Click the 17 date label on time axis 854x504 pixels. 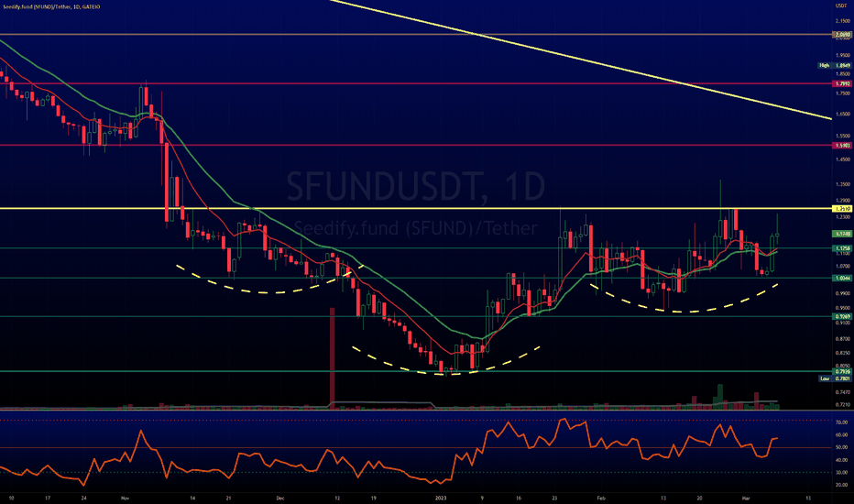tap(48, 498)
